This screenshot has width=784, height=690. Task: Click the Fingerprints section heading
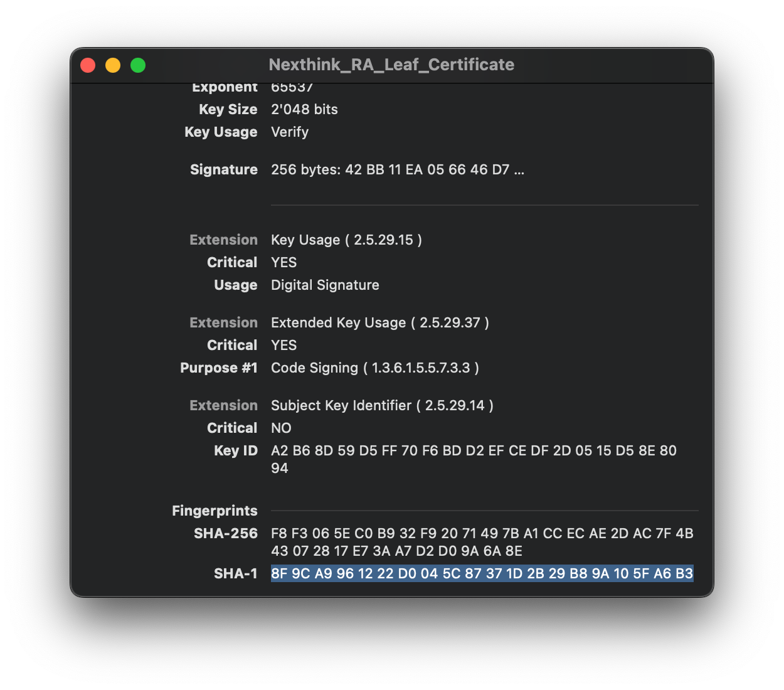tap(215, 511)
